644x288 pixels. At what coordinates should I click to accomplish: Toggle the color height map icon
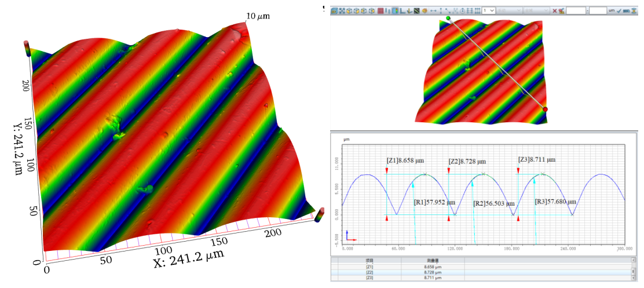pos(394,10)
